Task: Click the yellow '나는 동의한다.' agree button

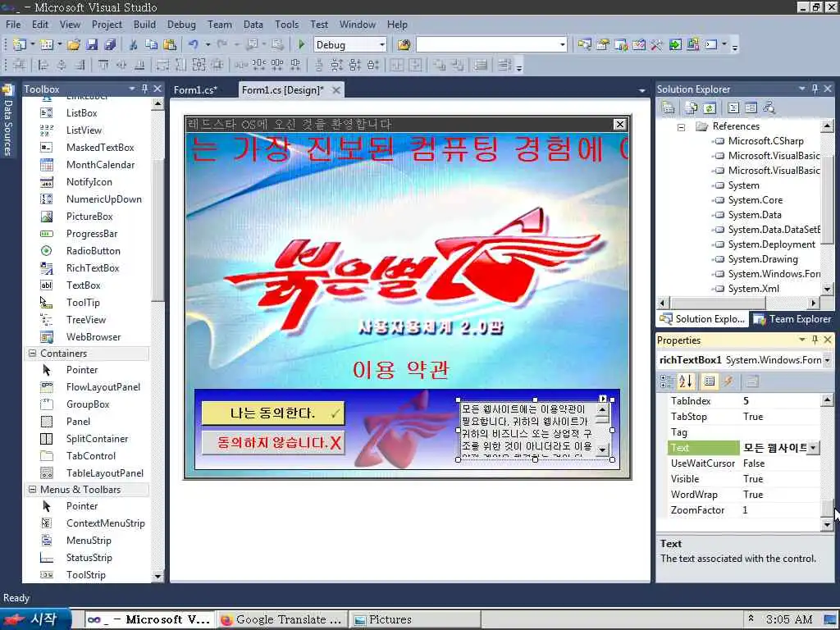Action: (272, 413)
